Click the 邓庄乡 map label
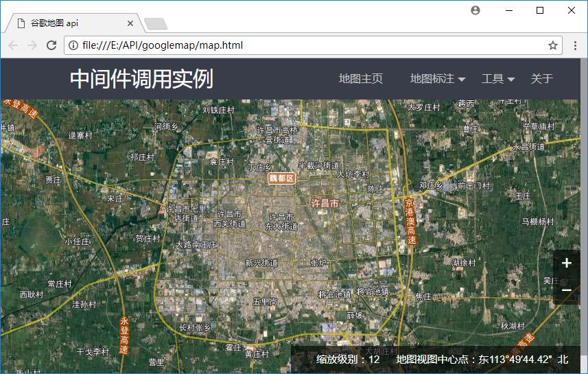588x374 pixels. coord(431,185)
